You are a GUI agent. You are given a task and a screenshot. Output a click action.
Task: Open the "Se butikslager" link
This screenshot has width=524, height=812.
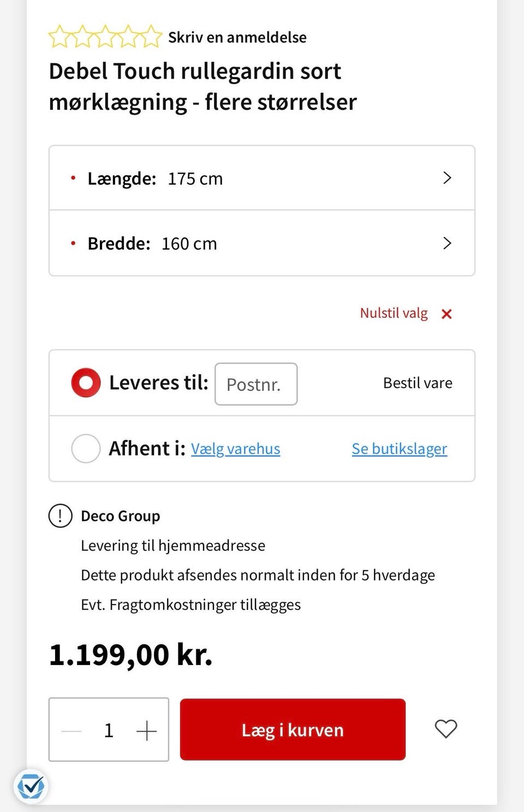(399, 449)
